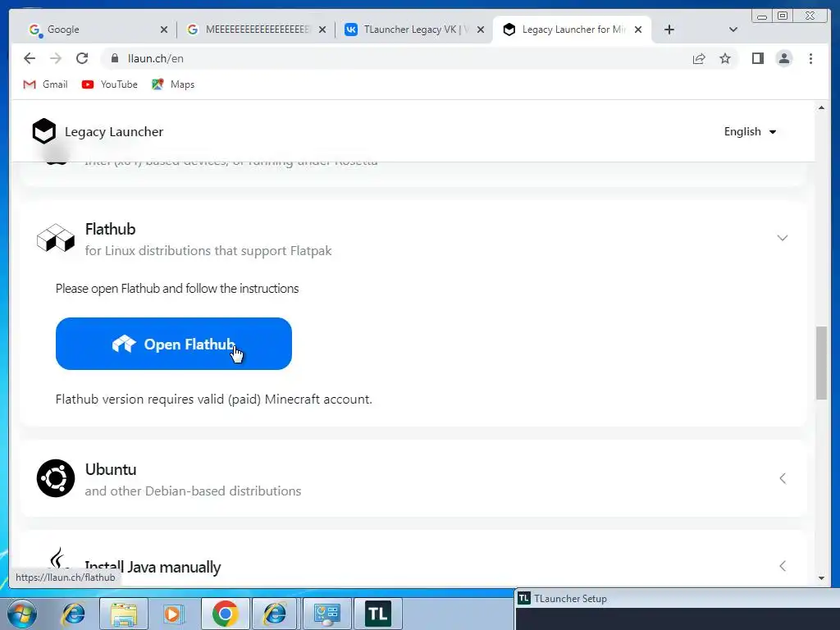Open the Gmail bookmark

(x=46, y=84)
